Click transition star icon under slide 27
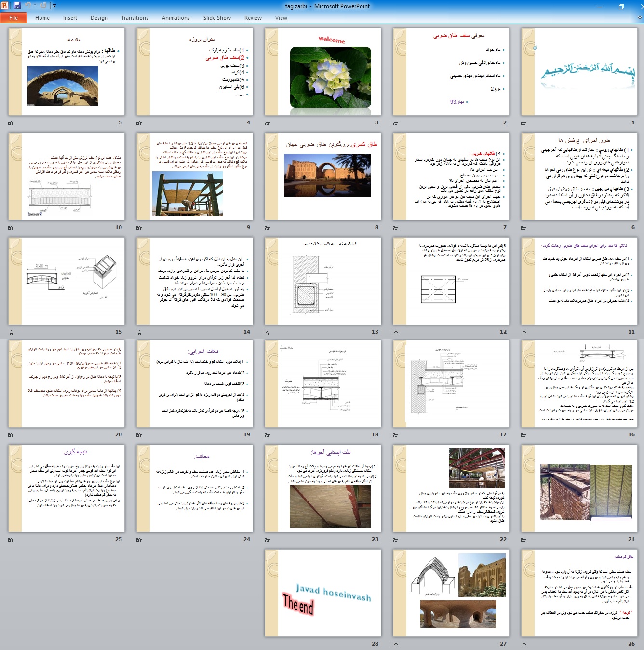 (x=395, y=645)
